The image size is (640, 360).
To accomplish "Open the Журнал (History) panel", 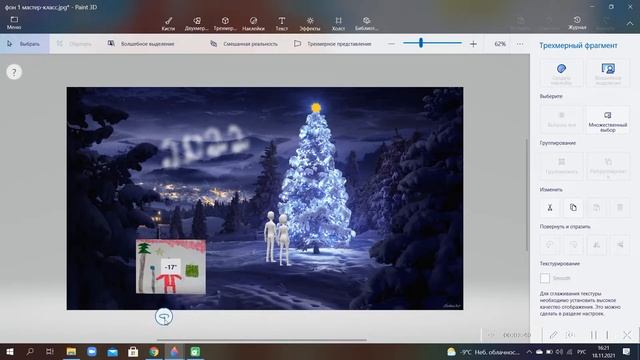I will 577,23.
